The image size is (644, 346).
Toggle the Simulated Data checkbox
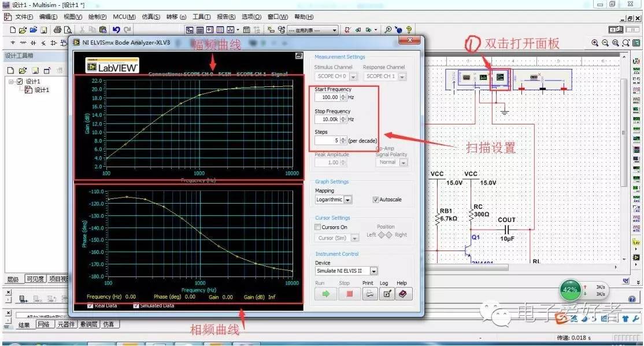point(136,305)
